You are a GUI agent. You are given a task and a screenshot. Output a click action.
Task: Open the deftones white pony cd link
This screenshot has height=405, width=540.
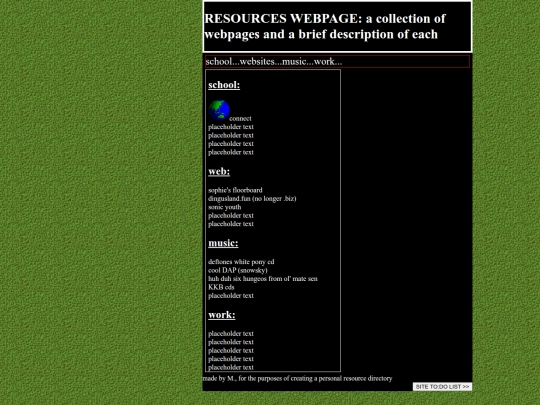pos(241,262)
